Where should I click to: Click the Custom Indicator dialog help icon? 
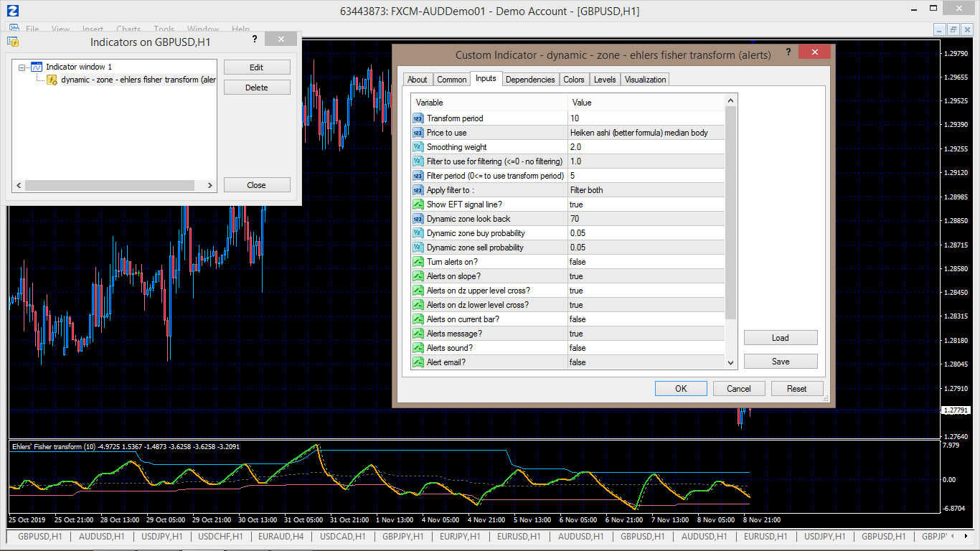tap(788, 53)
